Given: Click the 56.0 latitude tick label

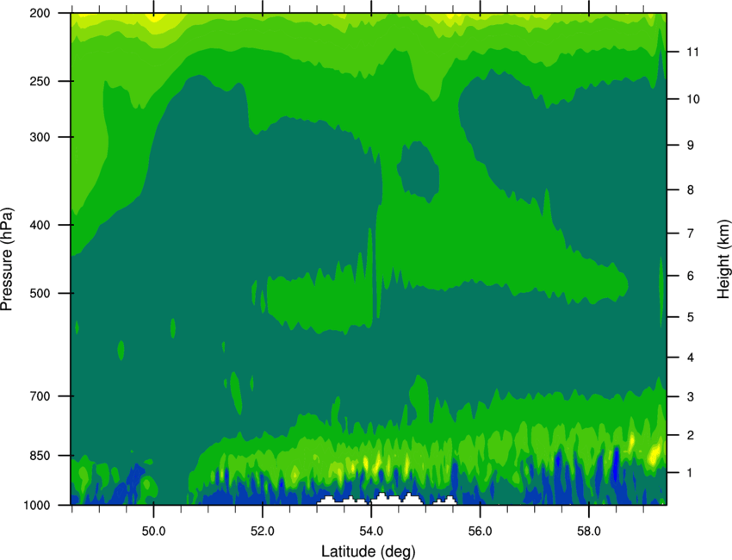Looking at the screenshot, I should click(481, 532).
